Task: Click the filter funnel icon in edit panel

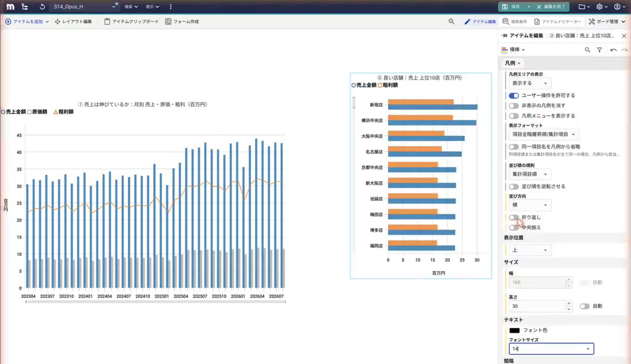Action: pos(599,50)
